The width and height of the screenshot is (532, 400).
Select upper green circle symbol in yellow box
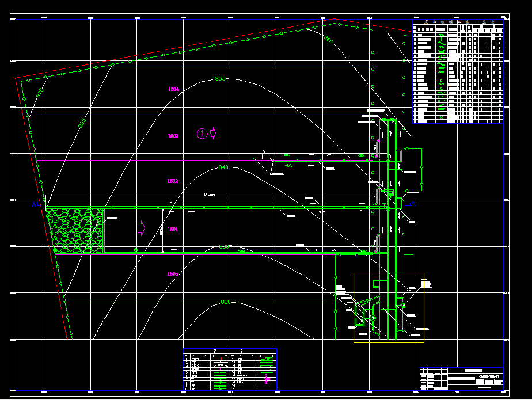pos(404,304)
